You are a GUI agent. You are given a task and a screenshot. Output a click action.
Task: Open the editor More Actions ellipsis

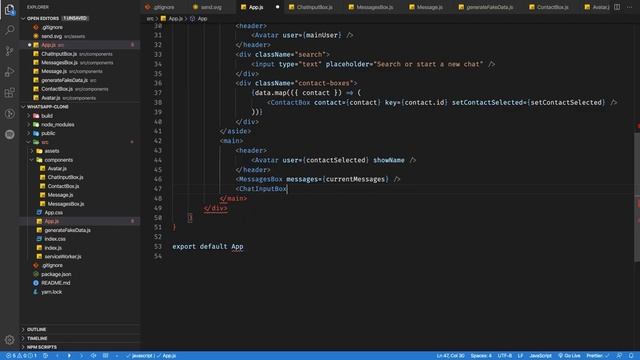tap(630, 7)
